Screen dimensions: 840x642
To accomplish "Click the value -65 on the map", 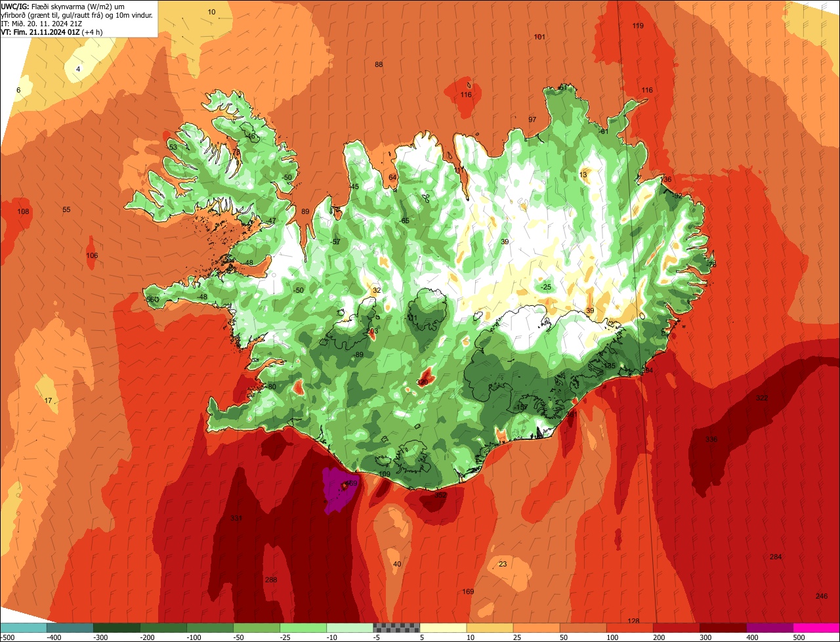I will [404, 221].
